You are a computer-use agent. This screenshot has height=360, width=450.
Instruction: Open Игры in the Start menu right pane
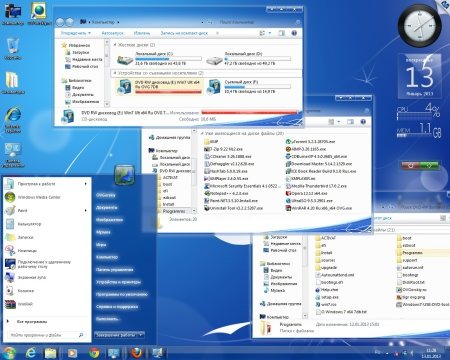click(101, 244)
